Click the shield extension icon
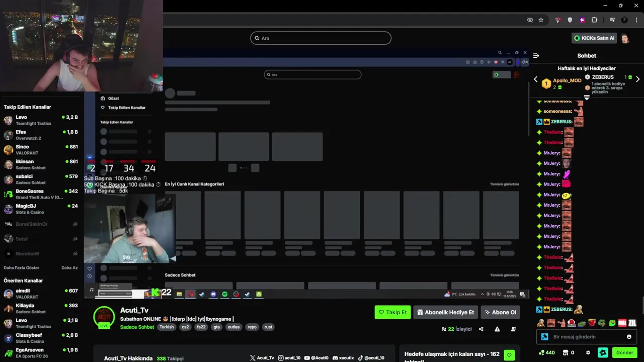Screen dimensions: 644x362 coord(570,20)
